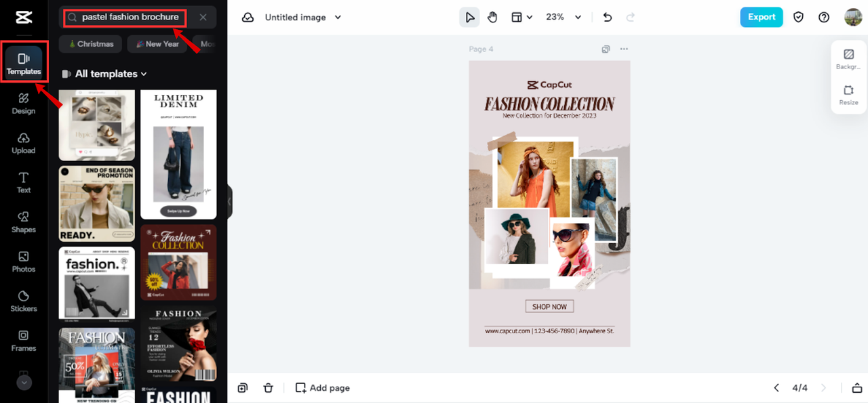Expand the pages panel at bottom-right
868x403 pixels.
(x=856, y=387)
